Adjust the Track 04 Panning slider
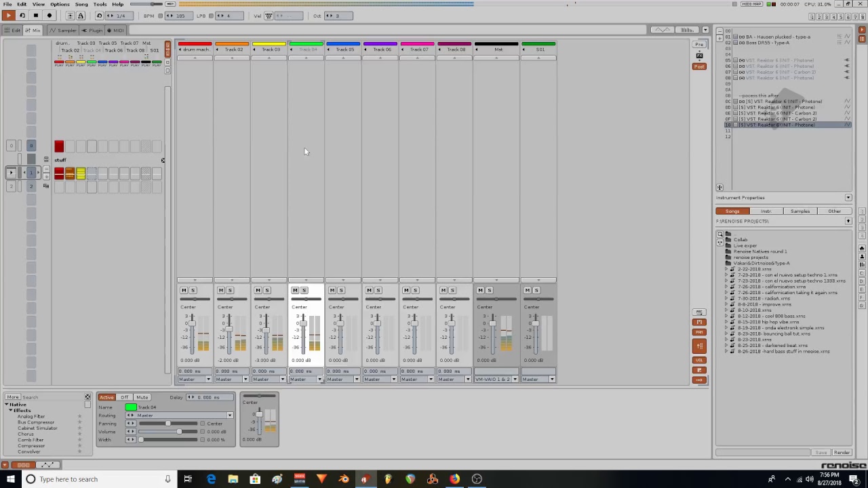The height and width of the screenshot is (488, 868). pos(167,424)
